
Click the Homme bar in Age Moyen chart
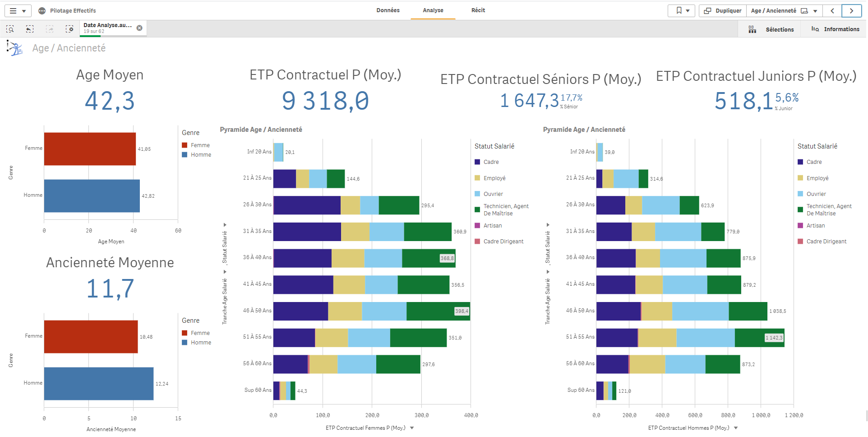[92, 196]
